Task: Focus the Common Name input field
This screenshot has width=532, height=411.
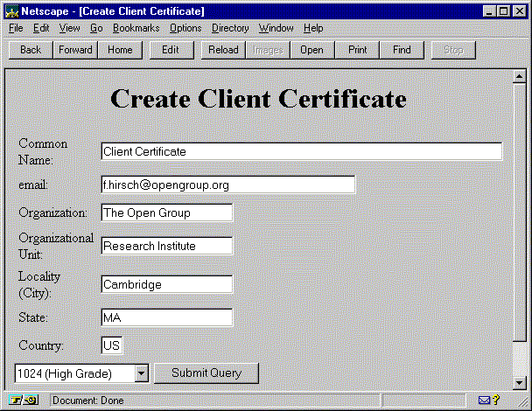Action: [x=302, y=151]
